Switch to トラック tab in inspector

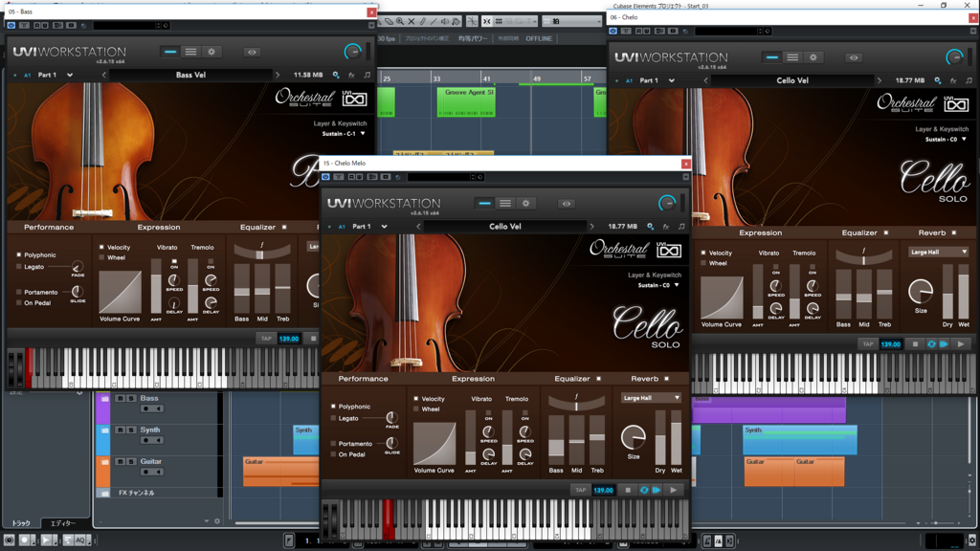(x=21, y=523)
